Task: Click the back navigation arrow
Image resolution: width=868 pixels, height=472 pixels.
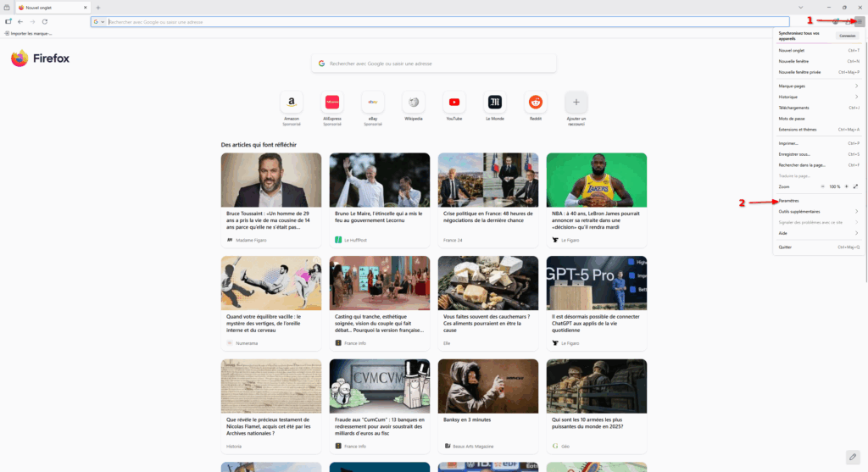Action: tap(20, 21)
